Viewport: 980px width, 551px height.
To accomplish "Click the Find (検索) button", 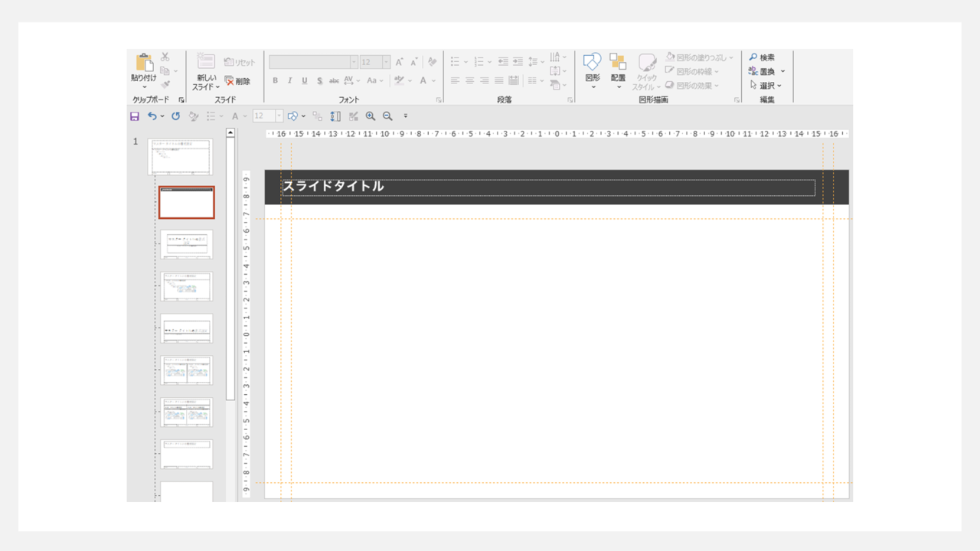I will [x=762, y=57].
